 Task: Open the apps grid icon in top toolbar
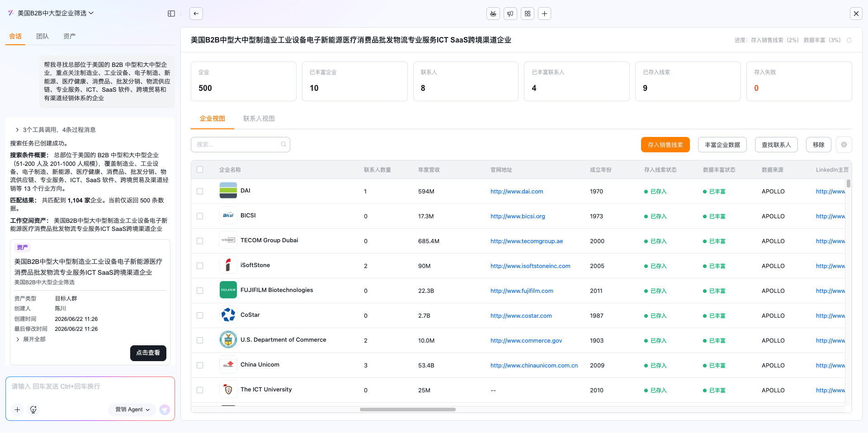528,14
